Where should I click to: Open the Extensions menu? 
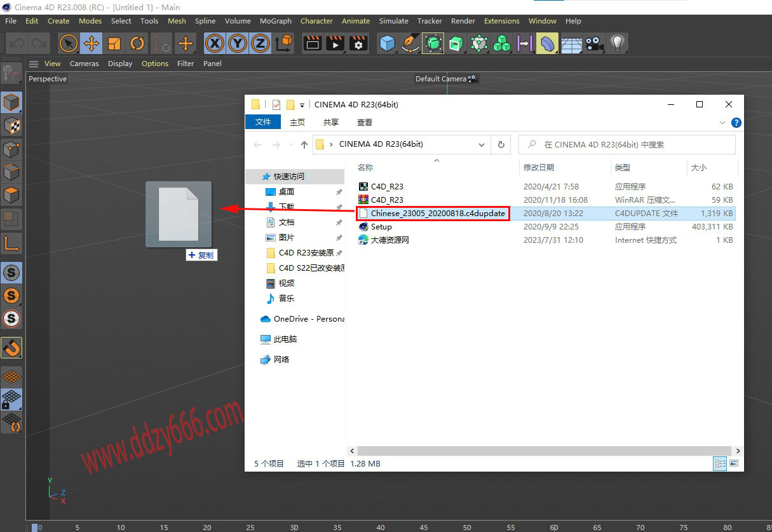502,21
